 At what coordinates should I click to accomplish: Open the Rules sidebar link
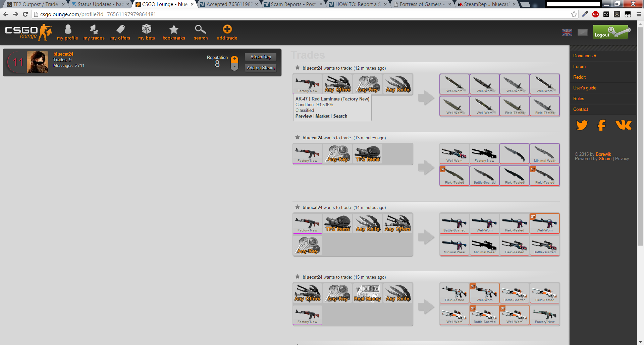pyautogui.click(x=579, y=99)
